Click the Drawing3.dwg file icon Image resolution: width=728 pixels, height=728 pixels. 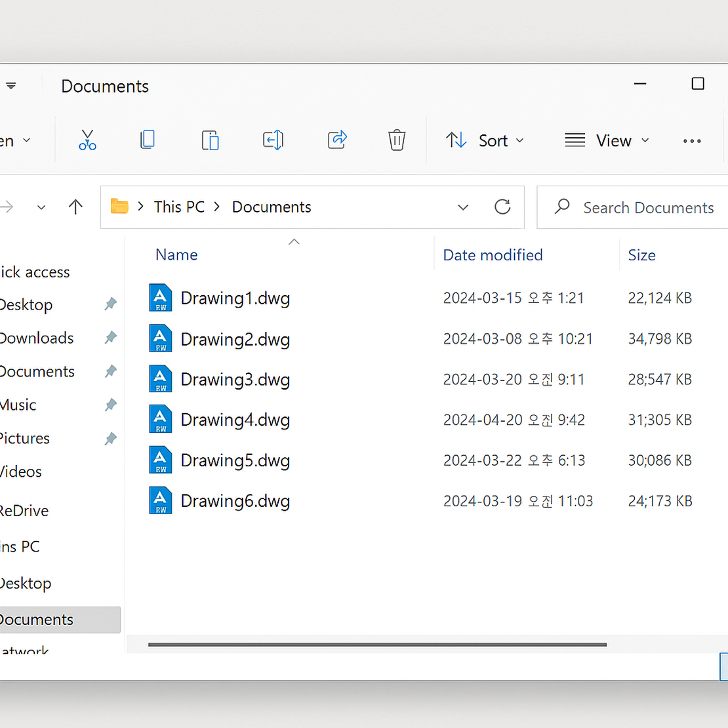[161, 379]
